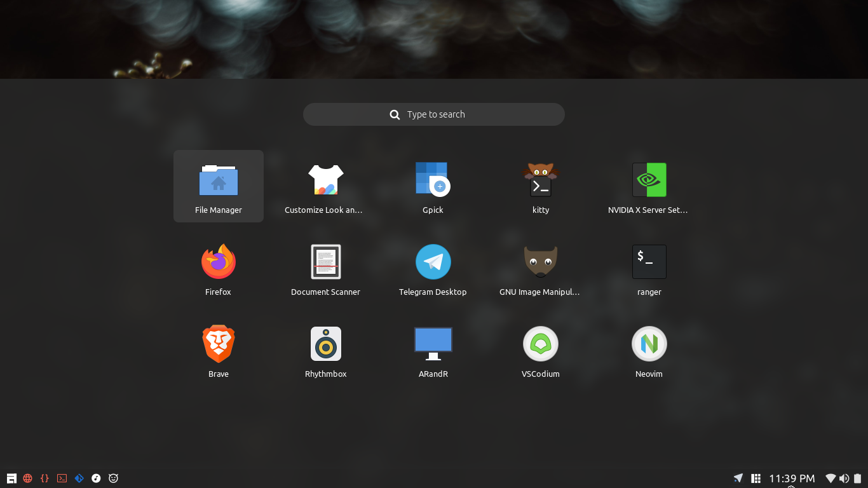Select the terminal workspace icon in panel

(x=62, y=478)
